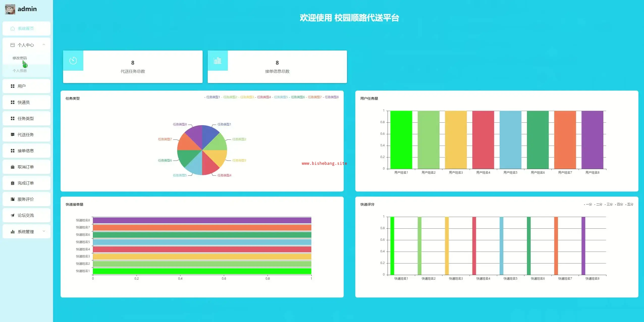Go to 服务评价 page

[26, 199]
